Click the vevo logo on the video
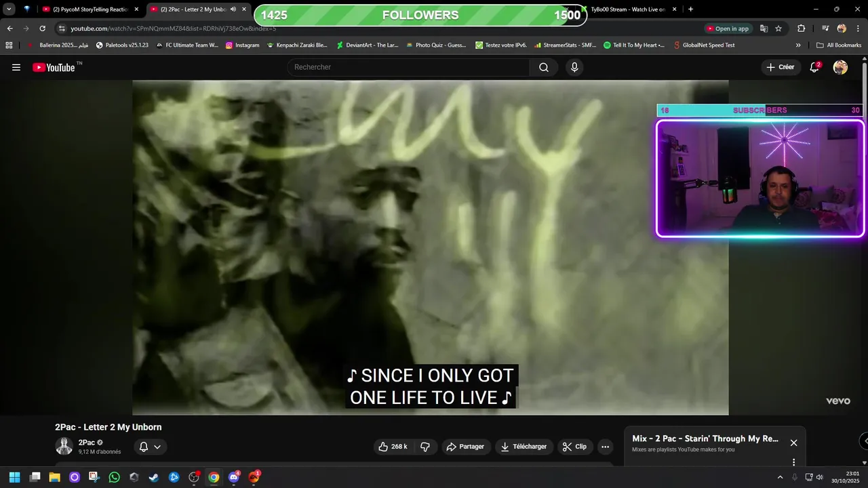Screen dimensions: 868x488 point(838,401)
